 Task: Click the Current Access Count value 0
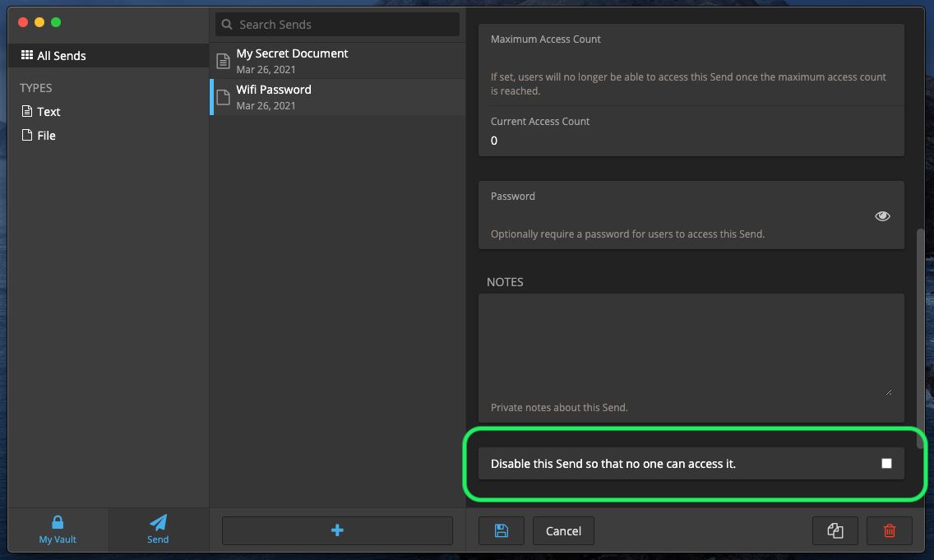[x=494, y=141]
